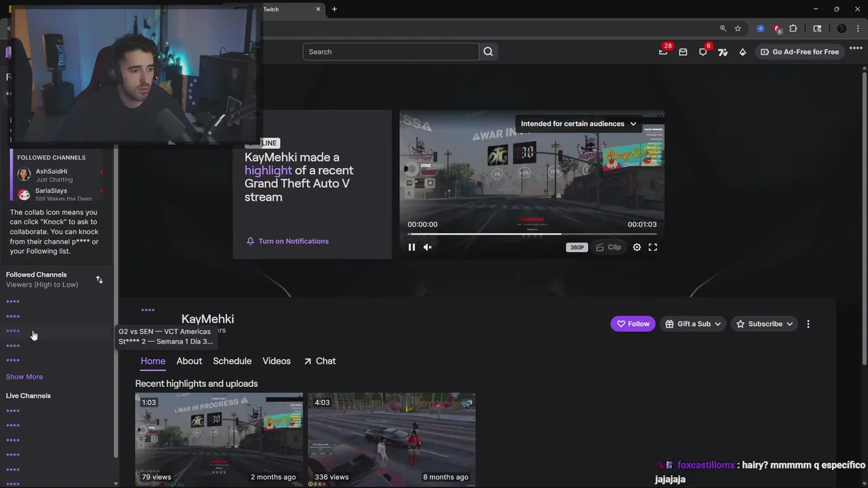Sort Followed Channels with the arrows icon
The height and width of the screenshot is (488, 868).
(99, 280)
